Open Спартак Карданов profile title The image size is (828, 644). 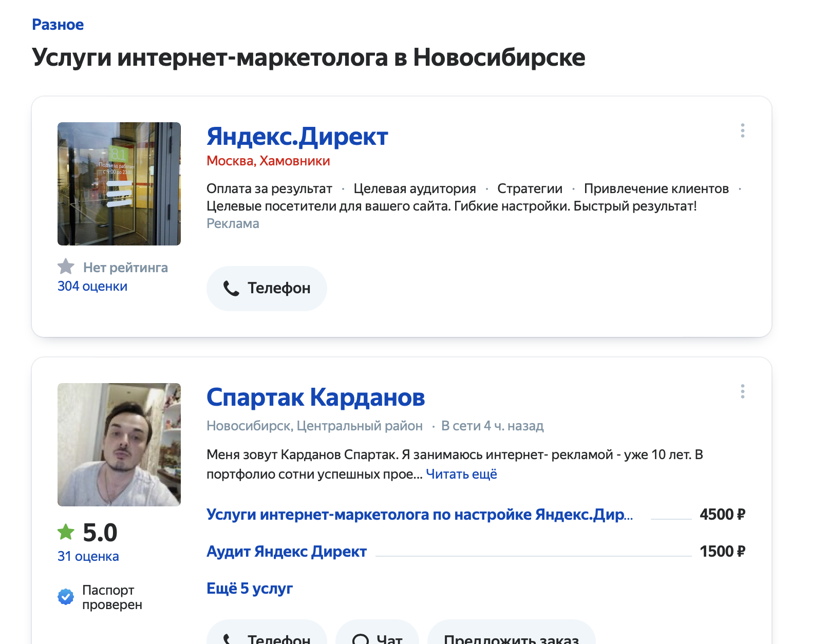pos(315,397)
